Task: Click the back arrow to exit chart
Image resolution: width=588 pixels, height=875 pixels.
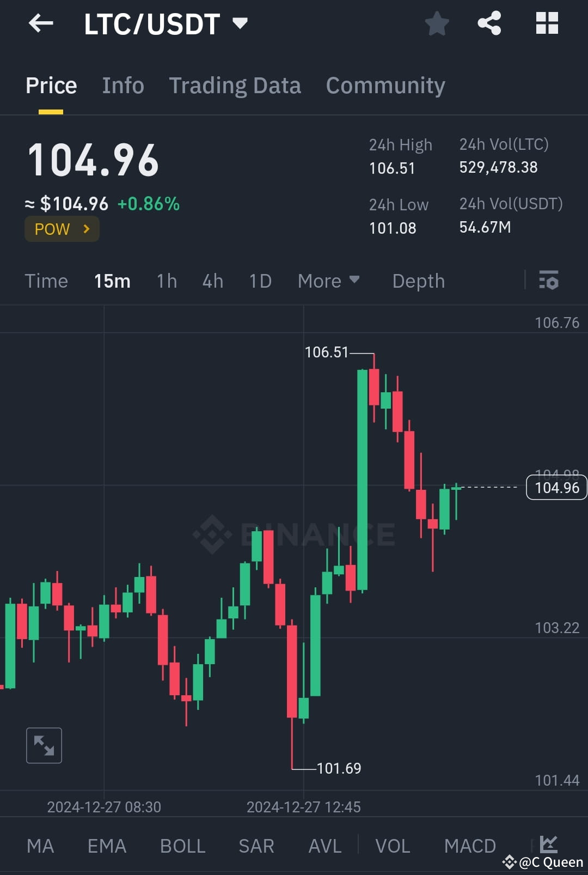Action: click(x=40, y=23)
